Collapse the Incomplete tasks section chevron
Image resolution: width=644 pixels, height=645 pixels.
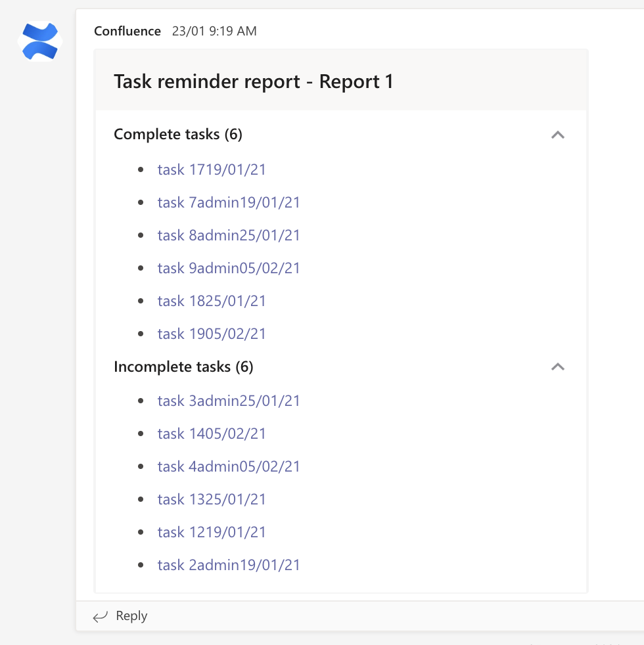[557, 367]
